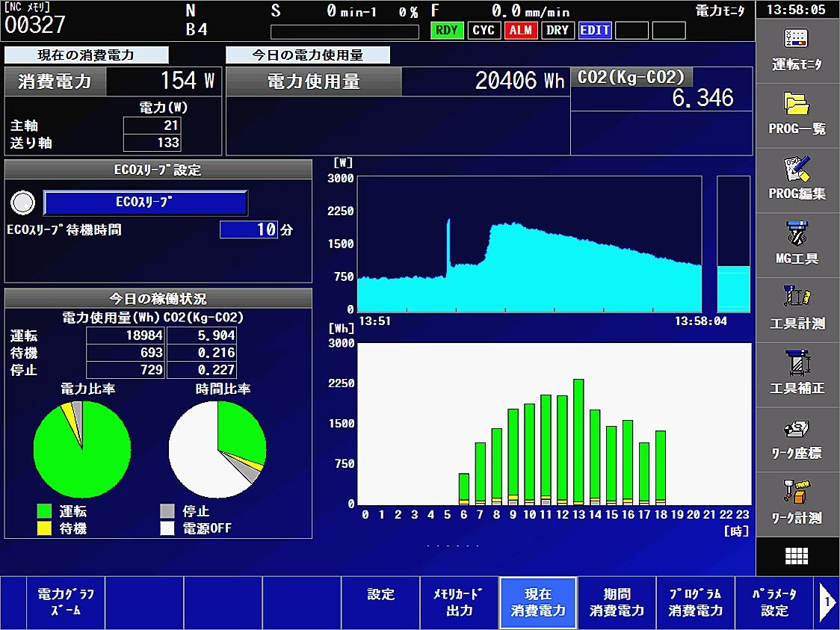The height and width of the screenshot is (630, 840).
Task: Open the PROG一覧 folder icon
Action: (x=797, y=114)
